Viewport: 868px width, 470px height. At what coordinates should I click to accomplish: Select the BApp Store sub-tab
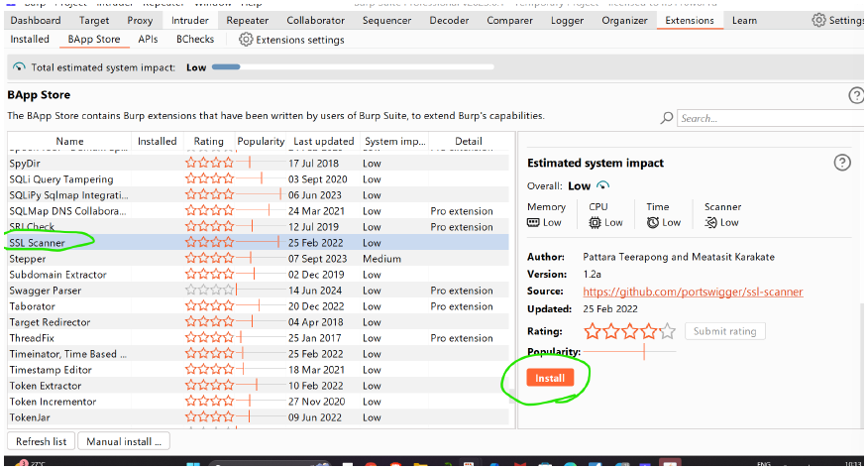click(x=94, y=40)
